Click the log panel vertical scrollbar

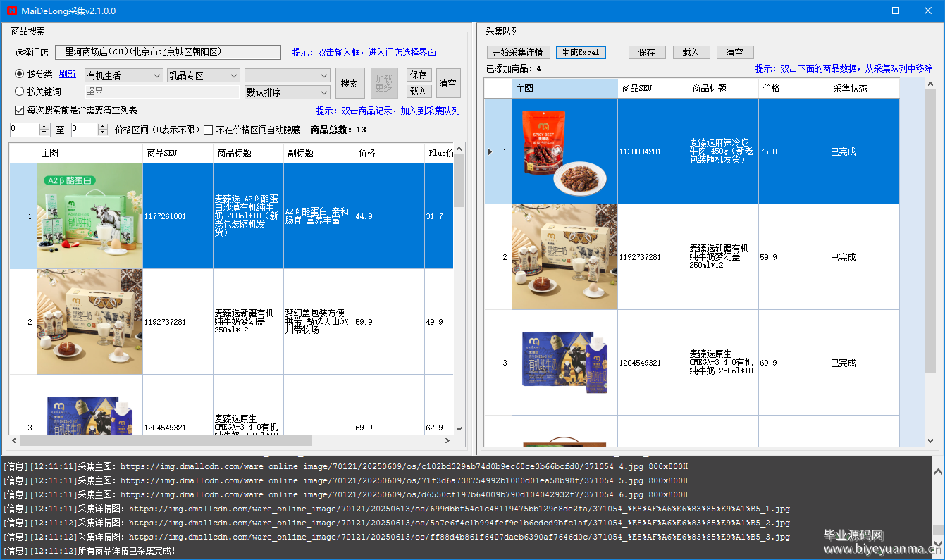[938, 507]
